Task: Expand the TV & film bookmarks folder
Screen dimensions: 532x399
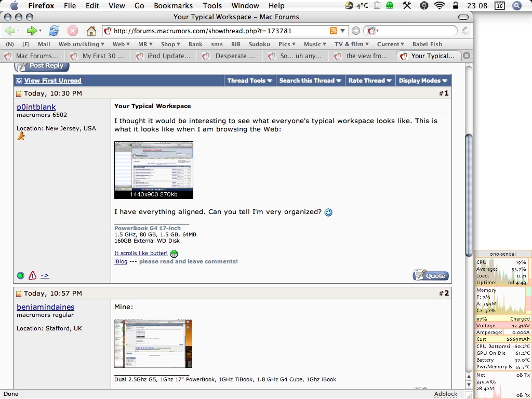Action: click(x=352, y=44)
